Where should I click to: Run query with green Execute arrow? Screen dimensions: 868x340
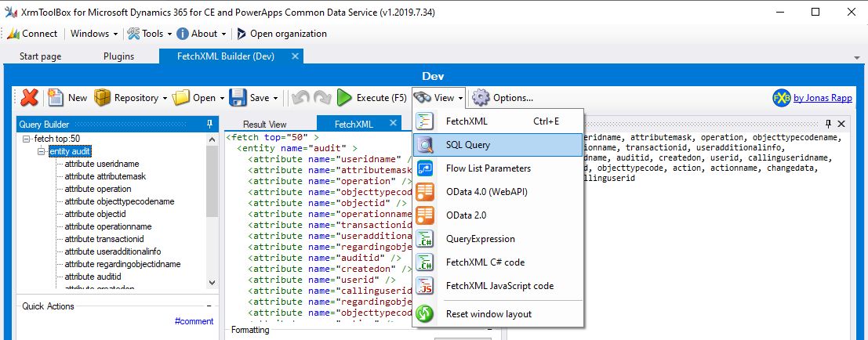click(x=344, y=98)
